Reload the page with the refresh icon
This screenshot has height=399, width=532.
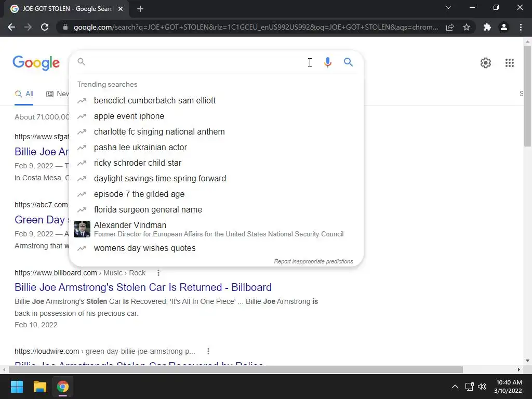pos(45,27)
